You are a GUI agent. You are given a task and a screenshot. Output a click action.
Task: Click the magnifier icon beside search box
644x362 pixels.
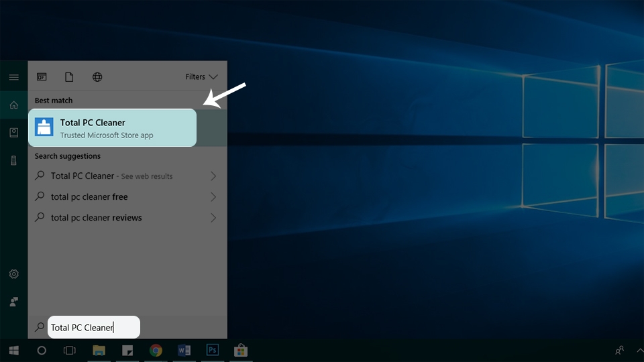coord(40,327)
